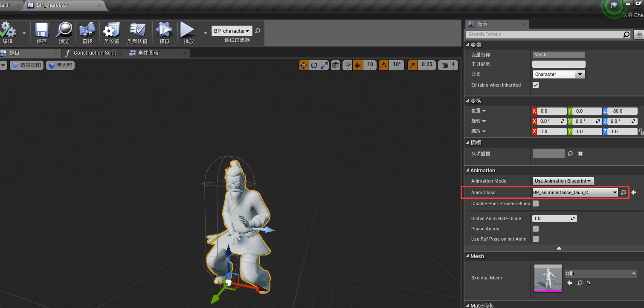
Task: Open search with the 查找 icon
Action: 87,31
